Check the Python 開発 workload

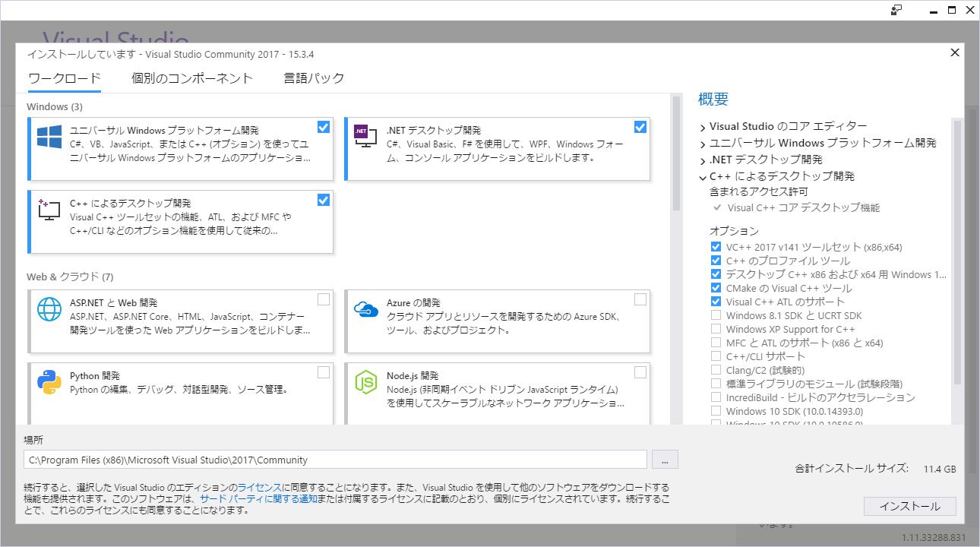coord(324,372)
